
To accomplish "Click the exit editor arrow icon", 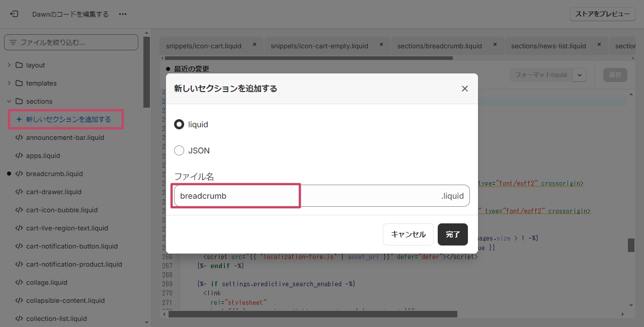I will pos(14,14).
